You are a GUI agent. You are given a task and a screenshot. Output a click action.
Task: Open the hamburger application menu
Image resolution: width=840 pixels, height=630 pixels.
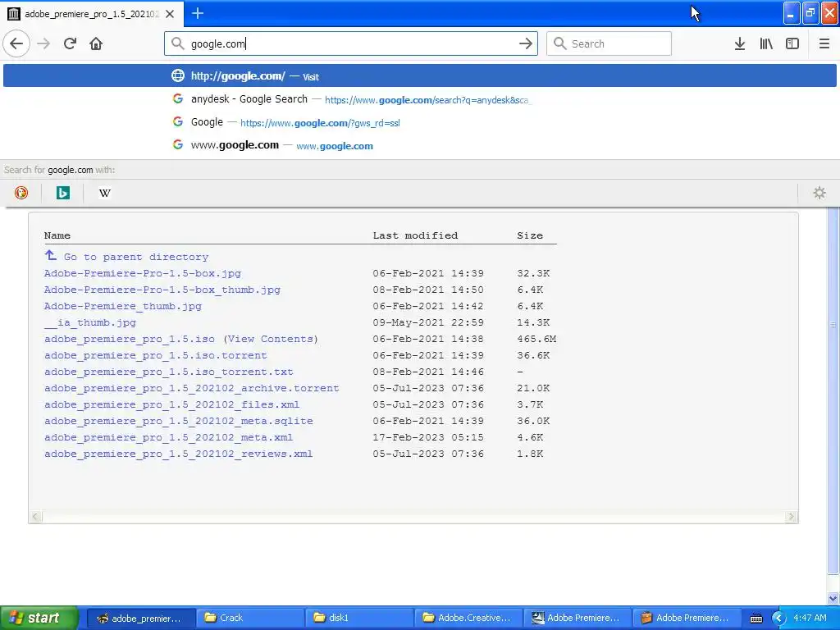pyautogui.click(x=824, y=43)
